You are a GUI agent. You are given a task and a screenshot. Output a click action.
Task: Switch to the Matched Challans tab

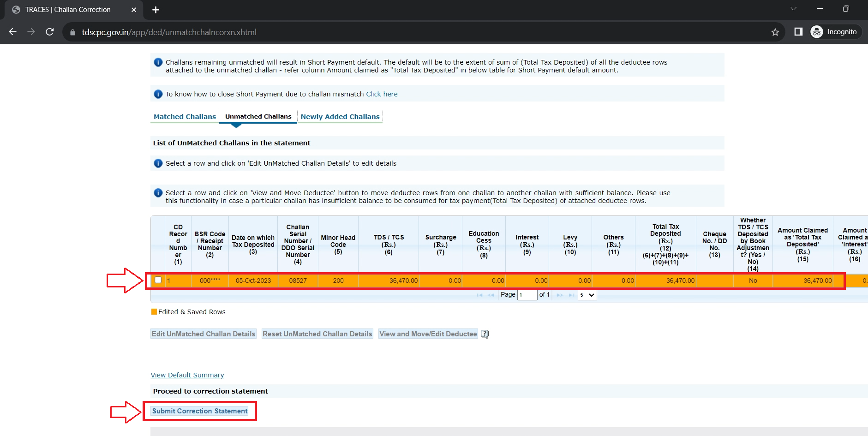tap(185, 117)
